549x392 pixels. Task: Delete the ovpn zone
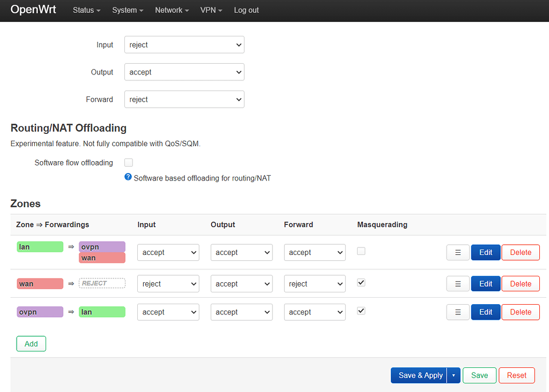point(520,312)
